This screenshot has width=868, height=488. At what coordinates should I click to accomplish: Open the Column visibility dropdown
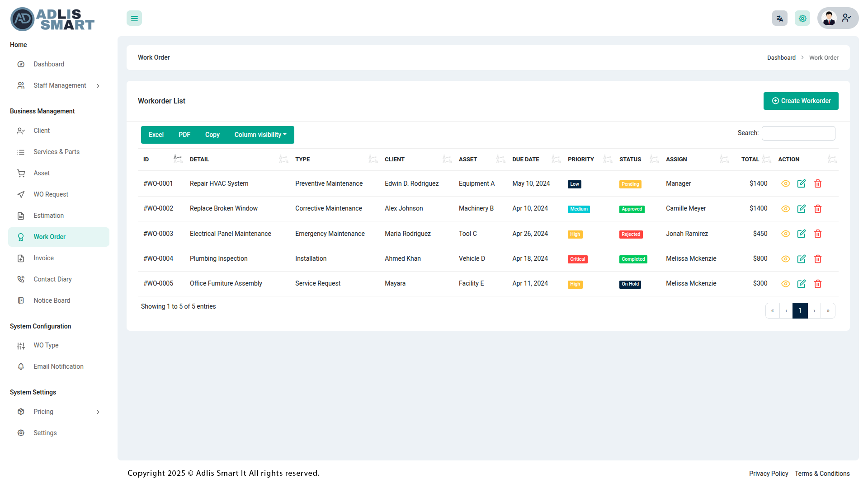pos(260,135)
